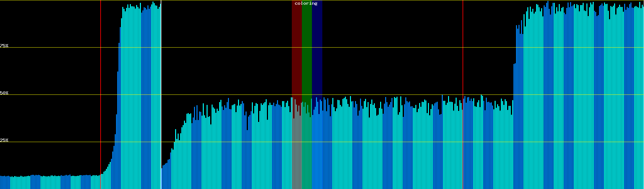Select the dark red coloring band
Viewport: 644px width, 189px height.
point(297,47)
